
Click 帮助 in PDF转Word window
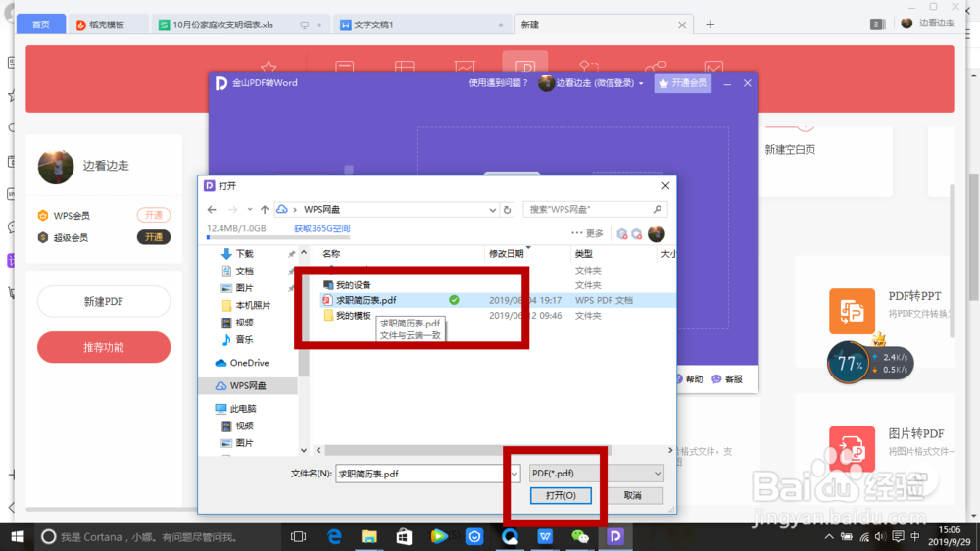(x=689, y=379)
